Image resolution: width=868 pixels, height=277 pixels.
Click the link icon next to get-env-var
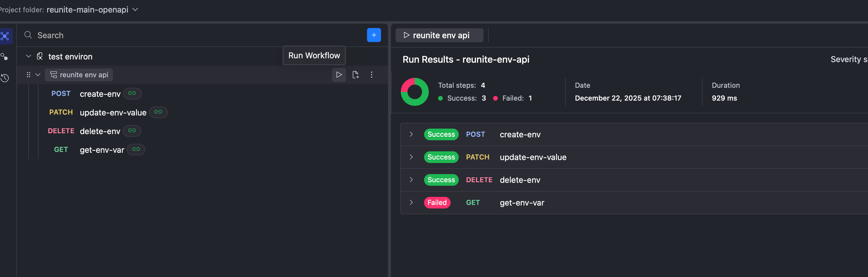click(x=136, y=150)
